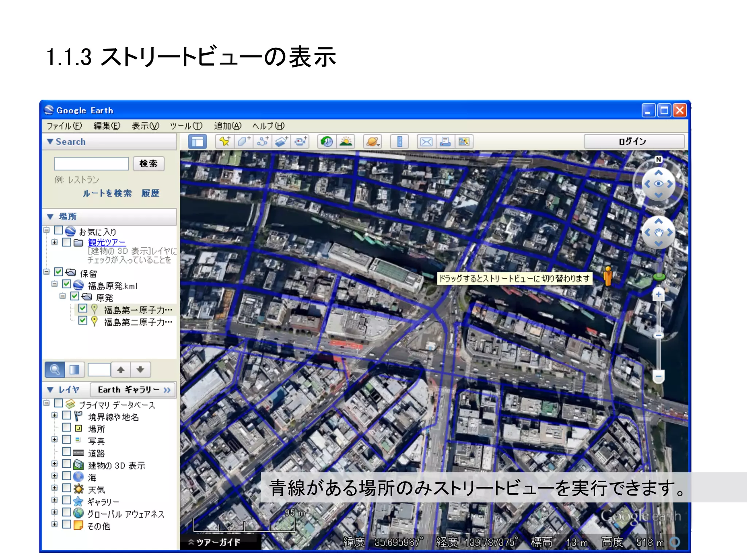Show historical imagery clock icon
This screenshot has width=747, height=560.
tap(326, 141)
